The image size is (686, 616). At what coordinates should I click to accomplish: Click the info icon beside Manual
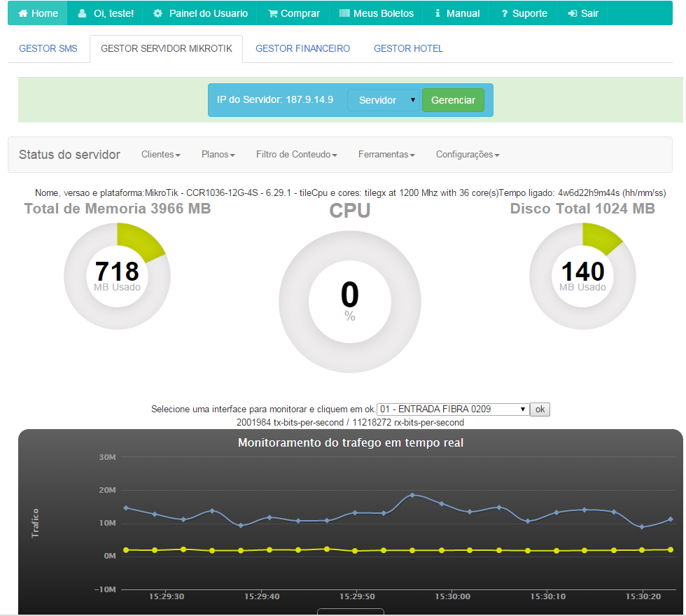(437, 13)
